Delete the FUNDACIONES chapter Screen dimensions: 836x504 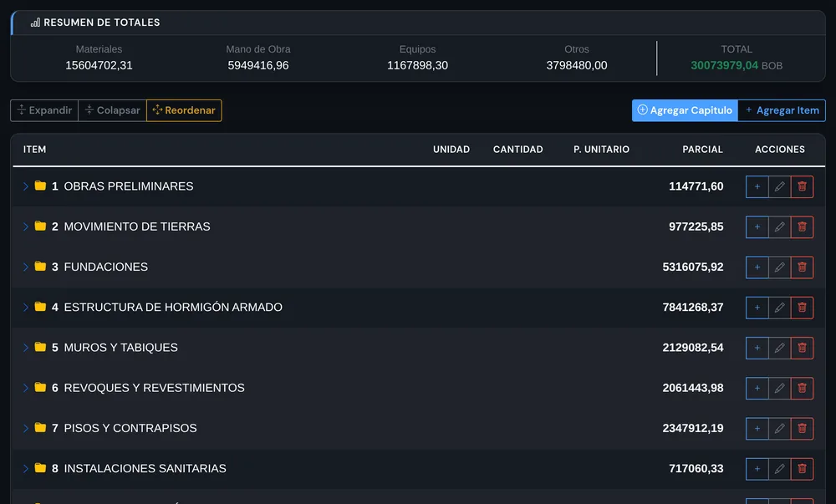click(x=802, y=267)
